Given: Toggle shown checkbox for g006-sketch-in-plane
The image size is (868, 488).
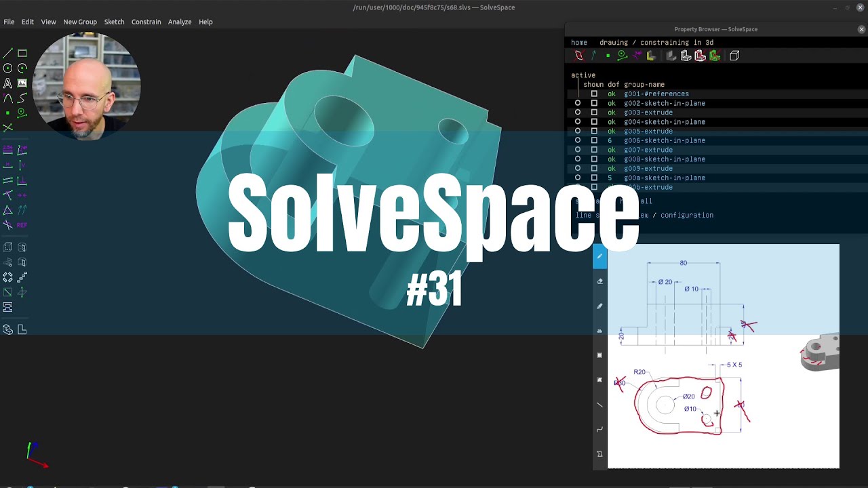Looking at the screenshot, I should [594, 140].
